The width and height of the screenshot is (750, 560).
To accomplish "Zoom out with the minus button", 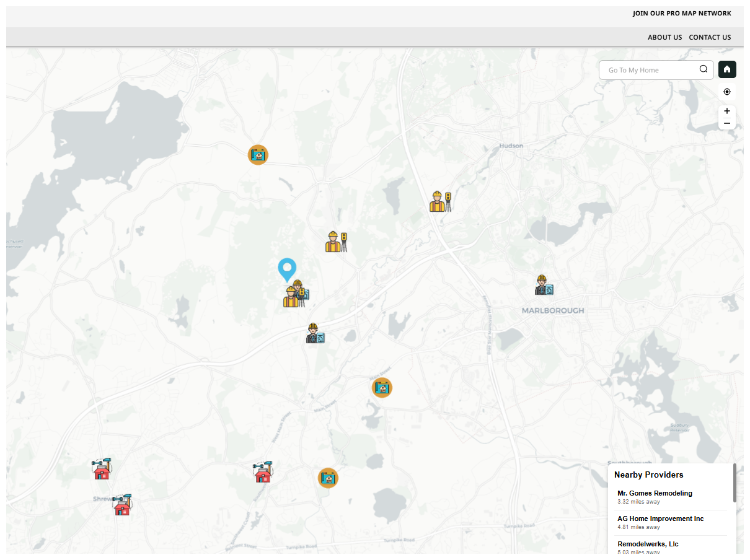I will [x=727, y=123].
